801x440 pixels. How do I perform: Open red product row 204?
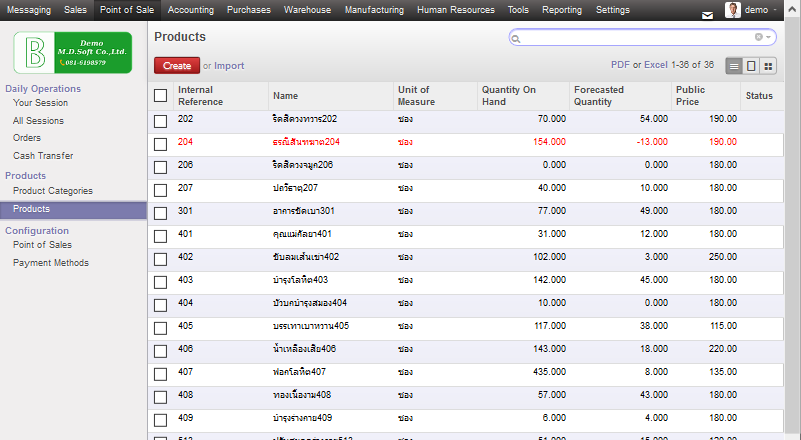466,145
